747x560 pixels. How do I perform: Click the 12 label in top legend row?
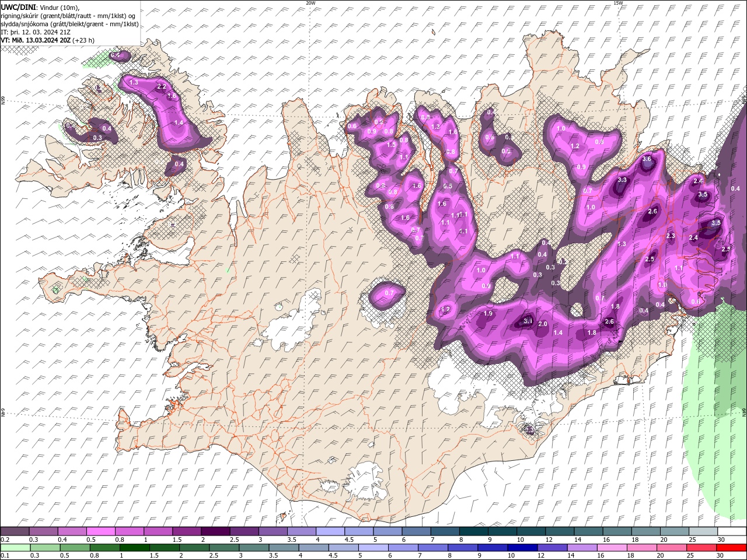549,540
